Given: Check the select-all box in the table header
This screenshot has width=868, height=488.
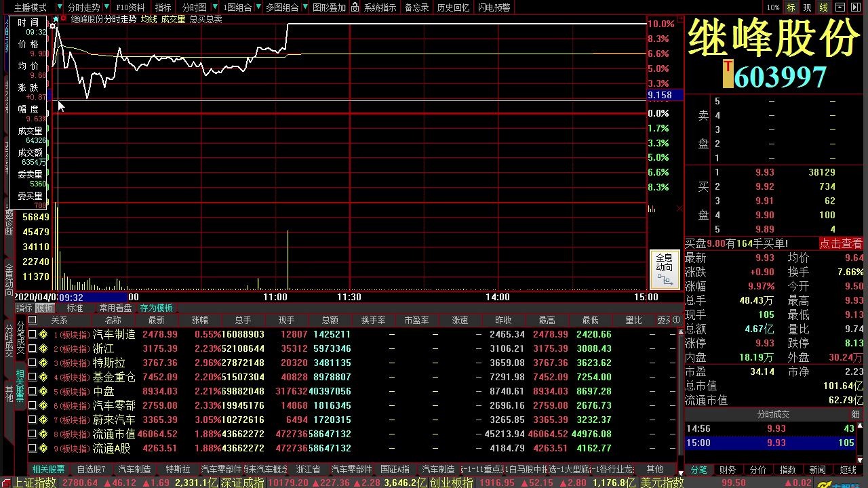Looking at the screenshot, I should point(33,320).
